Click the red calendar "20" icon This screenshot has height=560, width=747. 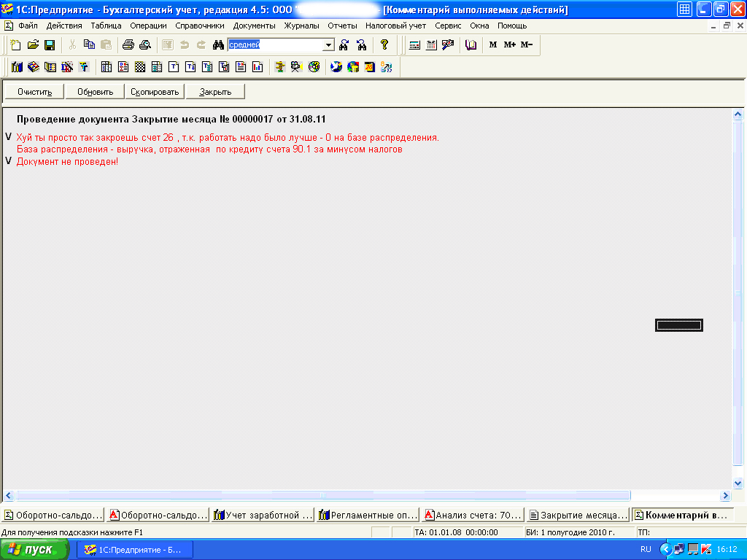[x=370, y=66]
